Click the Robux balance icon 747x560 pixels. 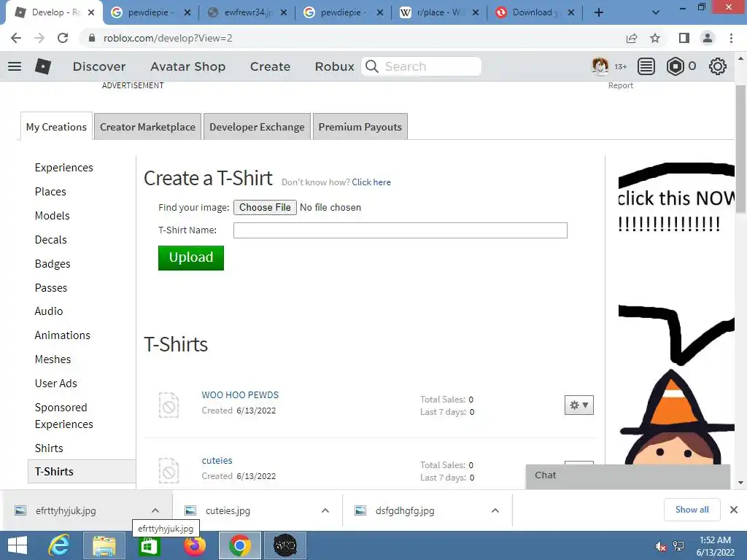[675, 66]
